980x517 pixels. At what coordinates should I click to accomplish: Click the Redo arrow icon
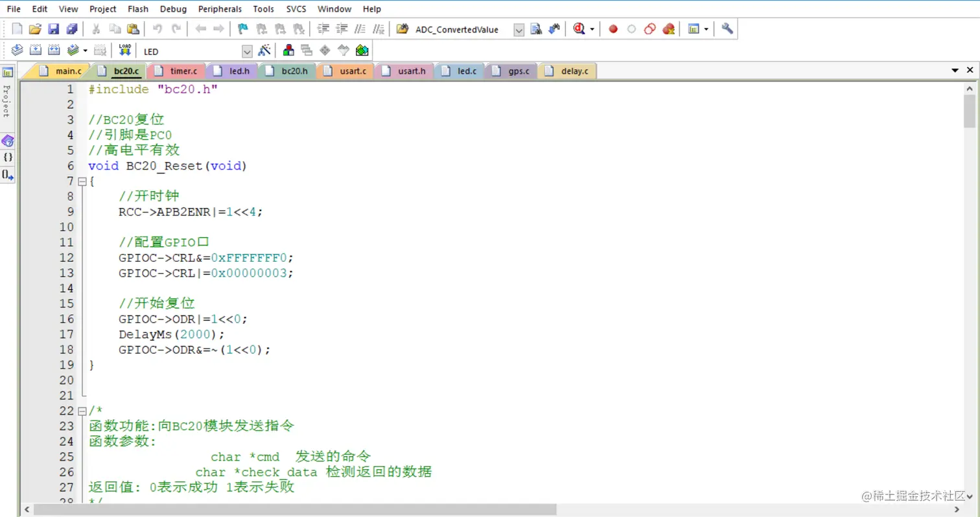tap(176, 29)
